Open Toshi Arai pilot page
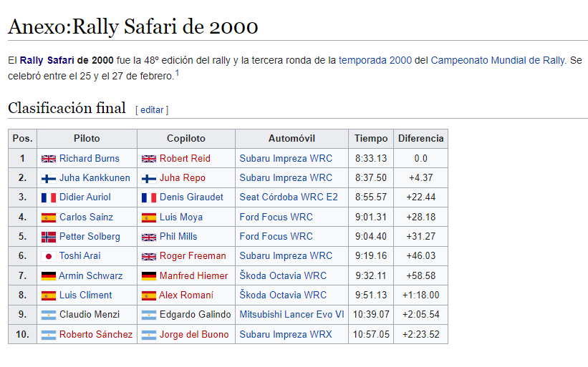 pyautogui.click(x=80, y=256)
